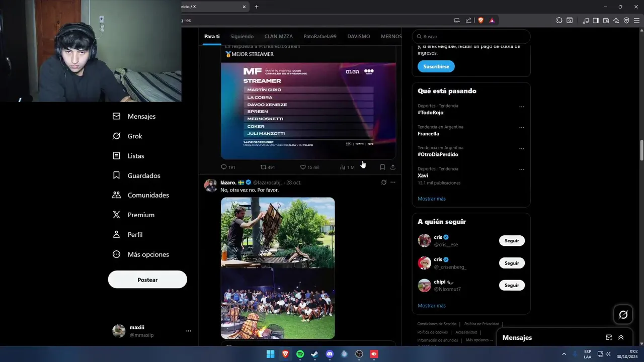Open options for #TodoRojo trend
644x362 pixels.
[522, 107]
